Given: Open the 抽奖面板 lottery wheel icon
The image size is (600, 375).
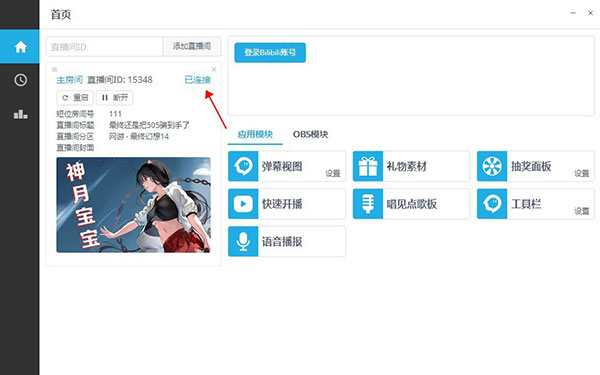Looking at the screenshot, I should [492, 166].
